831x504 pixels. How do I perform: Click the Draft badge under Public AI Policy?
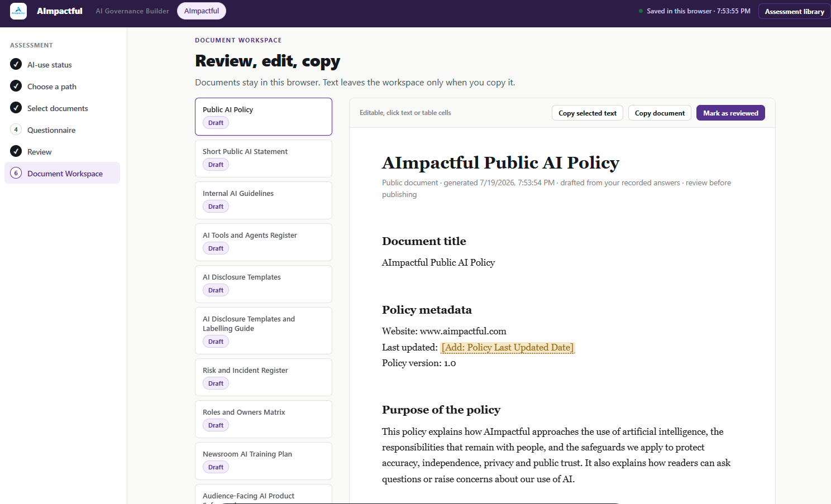(x=216, y=123)
